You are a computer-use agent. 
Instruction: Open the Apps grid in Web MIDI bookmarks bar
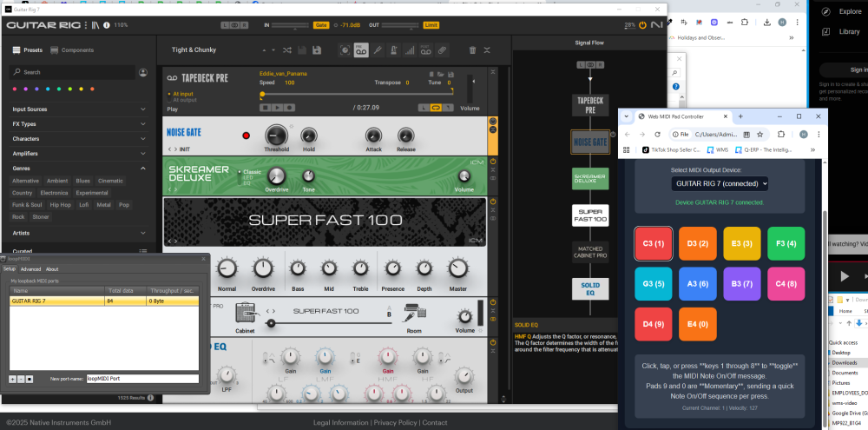627,149
